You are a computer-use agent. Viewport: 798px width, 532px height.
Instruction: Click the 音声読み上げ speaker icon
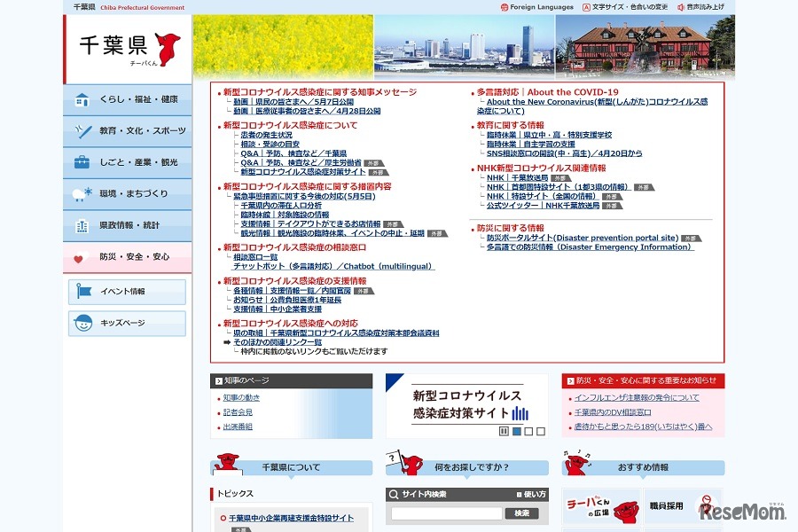681,7
